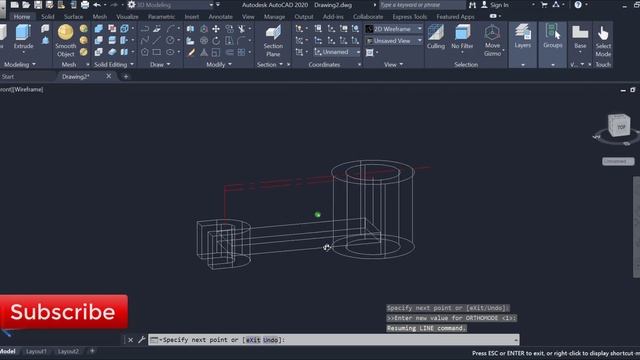This screenshot has height=360, width=640.
Task: Click the Open file icon in quick access toolbar
Action: pos(26,5)
